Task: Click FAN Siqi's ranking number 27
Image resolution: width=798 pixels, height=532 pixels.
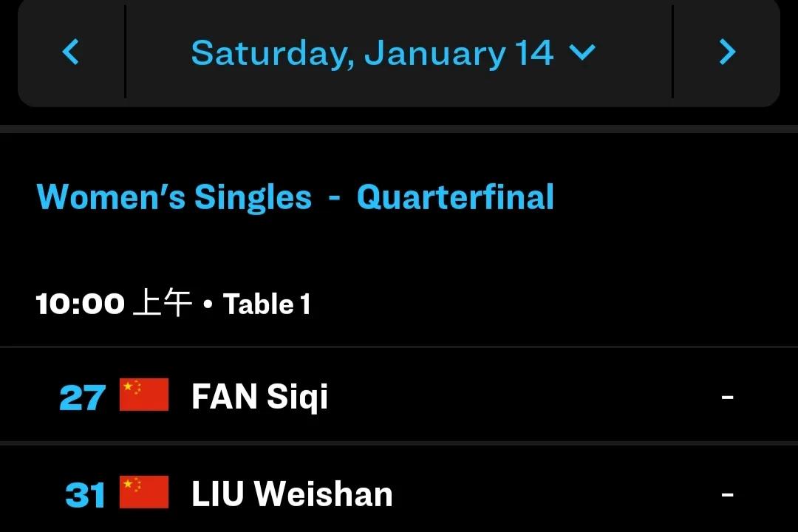Action: coord(82,398)
